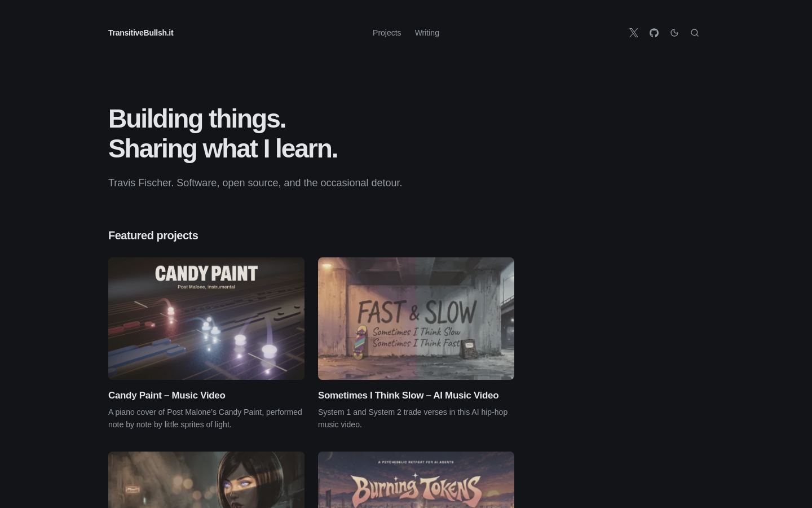
Task: Open the Fast & Slow thumbnail image
Action: point(416,318)
